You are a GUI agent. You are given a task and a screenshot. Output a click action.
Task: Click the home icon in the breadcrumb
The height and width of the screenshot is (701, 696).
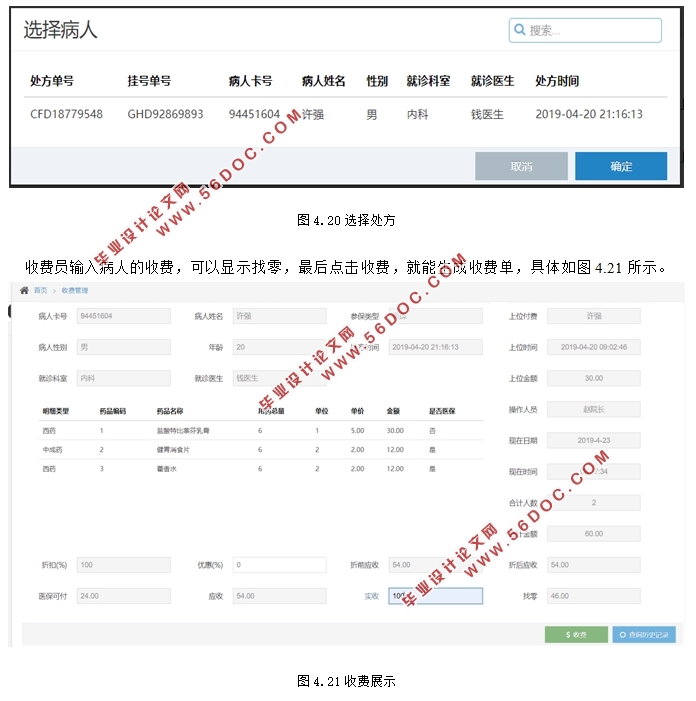(24, 290)
